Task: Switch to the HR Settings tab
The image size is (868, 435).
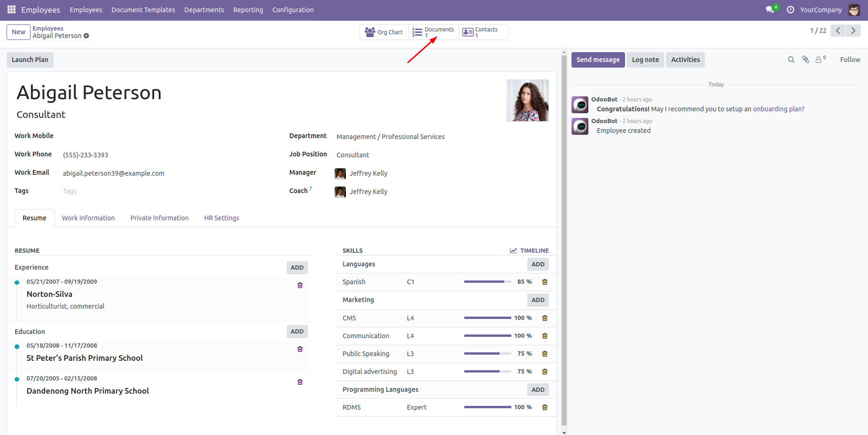Action: (x=221, y=218)
